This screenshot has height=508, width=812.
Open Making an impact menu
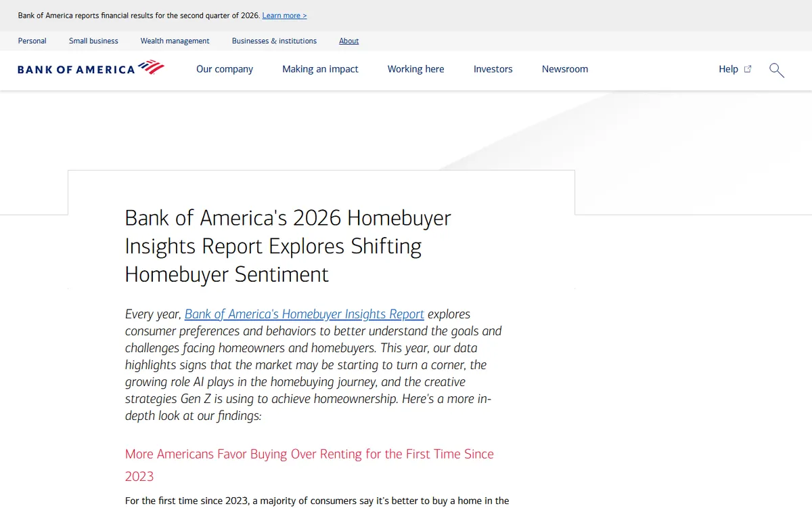pyautogui.click(x=320, y=69)
